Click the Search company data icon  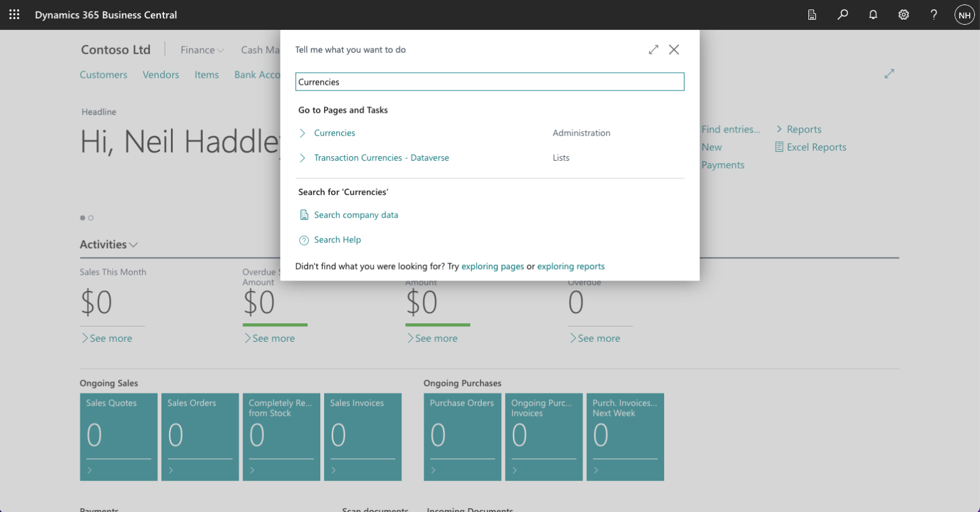pyautogui.click(x=304, y=215)
